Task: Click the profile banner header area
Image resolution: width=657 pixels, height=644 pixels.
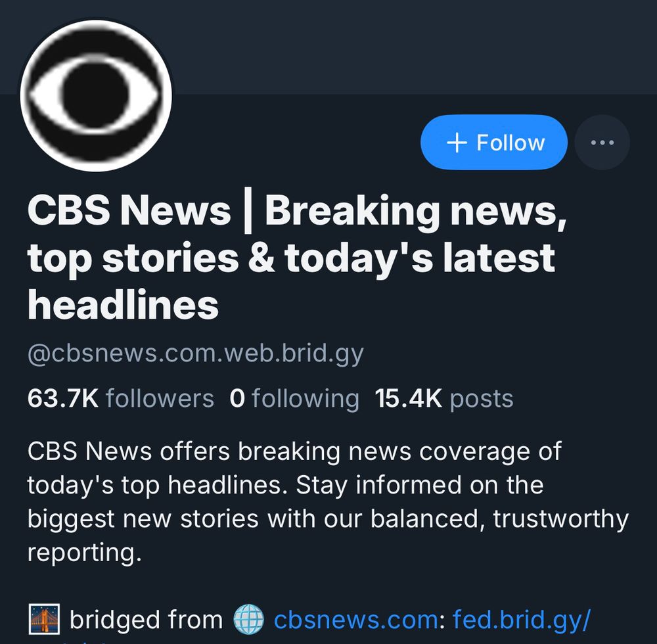Action: (411, 47)
